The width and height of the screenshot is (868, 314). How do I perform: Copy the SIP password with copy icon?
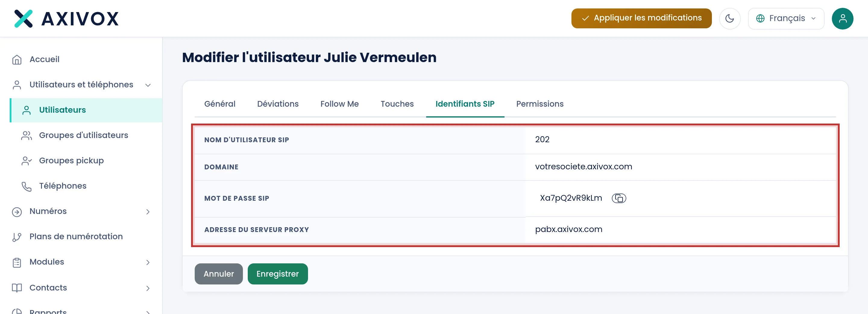click(619, 198)
